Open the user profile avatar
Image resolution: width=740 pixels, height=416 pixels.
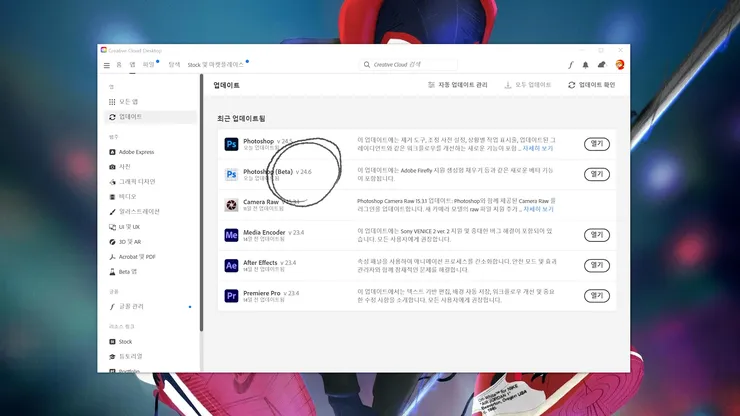tap(620, 65)
